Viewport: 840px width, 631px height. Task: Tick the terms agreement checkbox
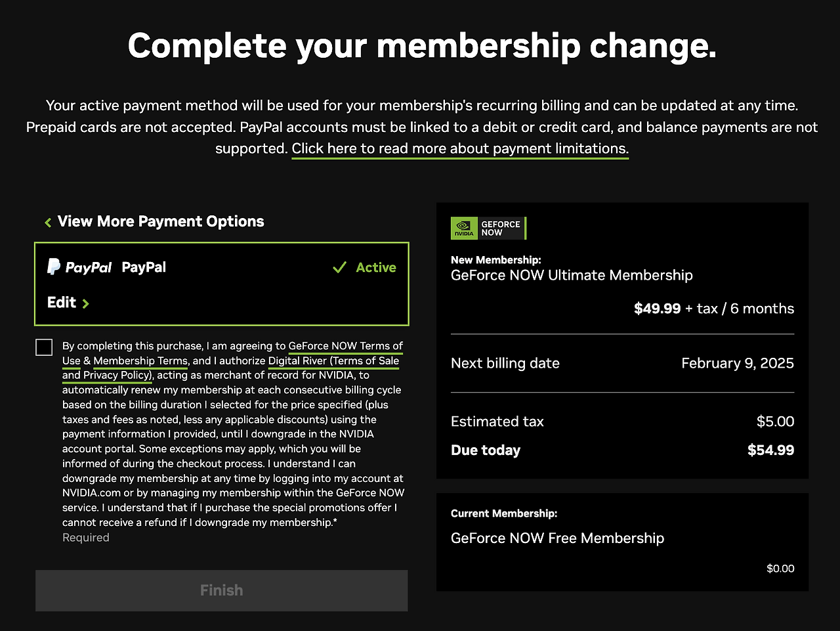point(44,347)
